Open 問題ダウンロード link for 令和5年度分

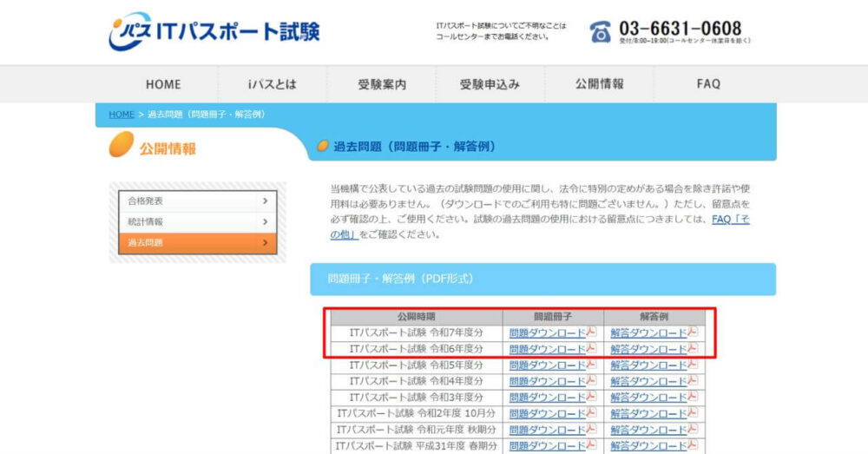(547, 365)
